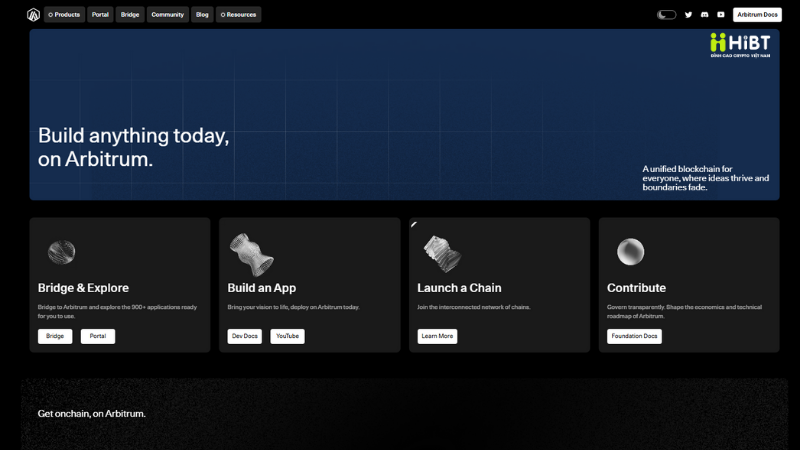Open the Bridge nav item

click(130, 15)
